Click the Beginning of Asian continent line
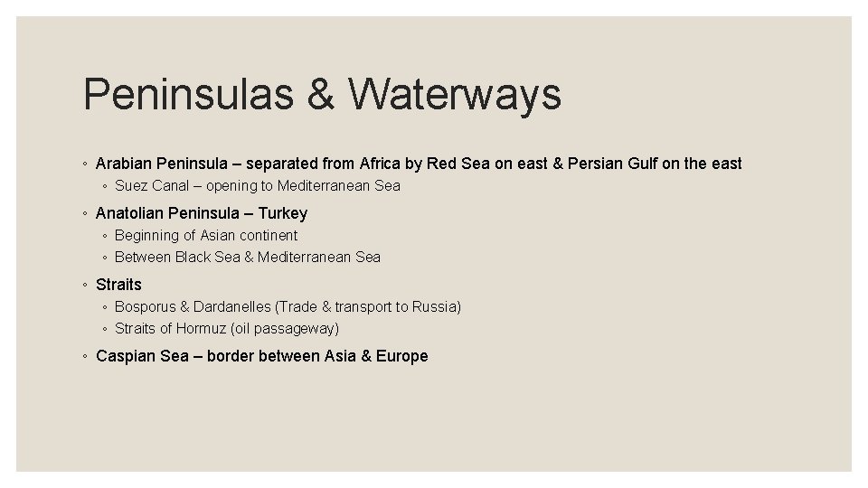Viewport: 868px width, 488px height. pos(206,236)
